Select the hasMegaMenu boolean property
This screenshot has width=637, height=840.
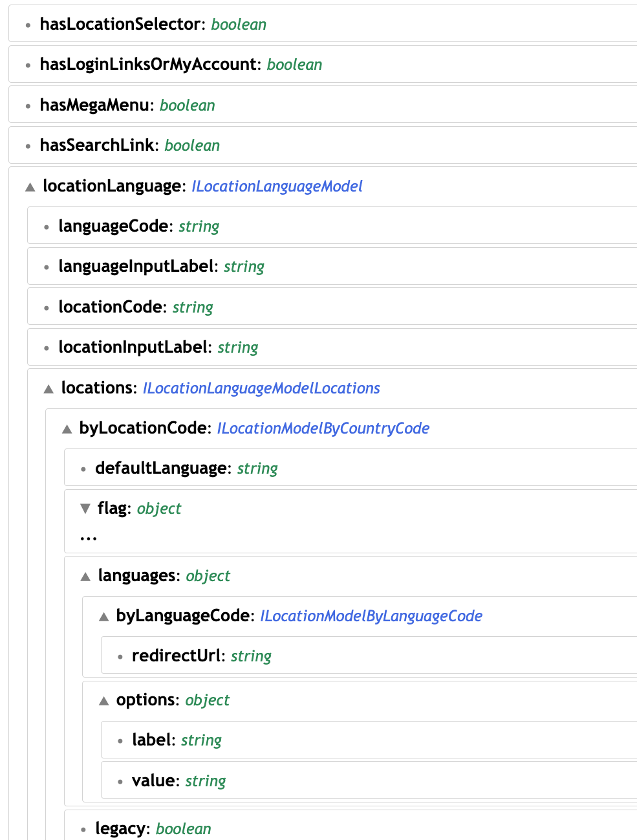(x=127, y=105)
